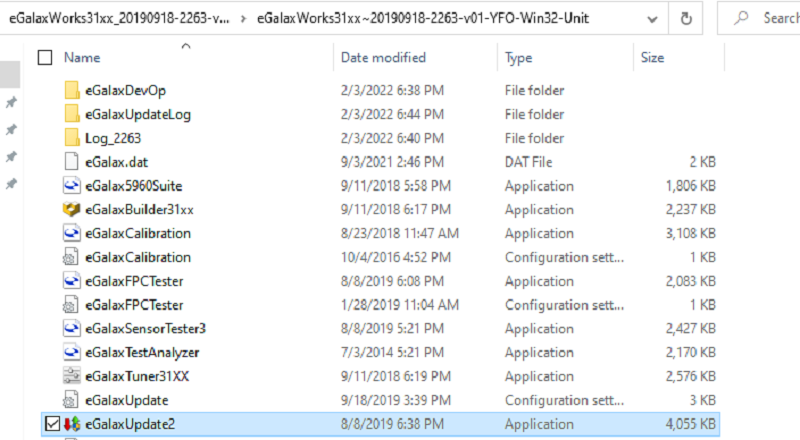Click the Search box field
The height and width of the screenshot is (440, 800).
pyautogui.click(x=770, y=18)
